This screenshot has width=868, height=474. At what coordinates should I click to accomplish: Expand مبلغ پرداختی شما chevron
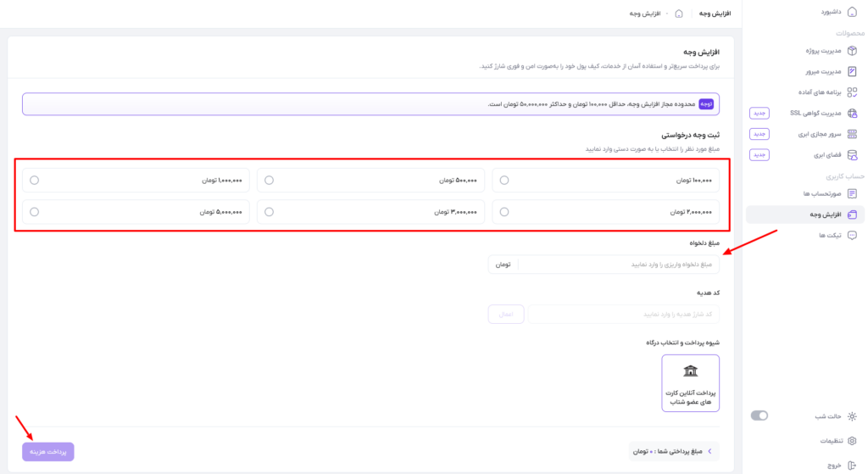709,451
